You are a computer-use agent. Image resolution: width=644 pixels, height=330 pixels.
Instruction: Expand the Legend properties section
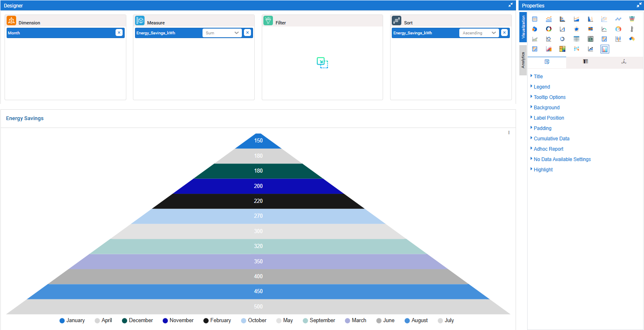pyautogui.click(x=542, y=87)
